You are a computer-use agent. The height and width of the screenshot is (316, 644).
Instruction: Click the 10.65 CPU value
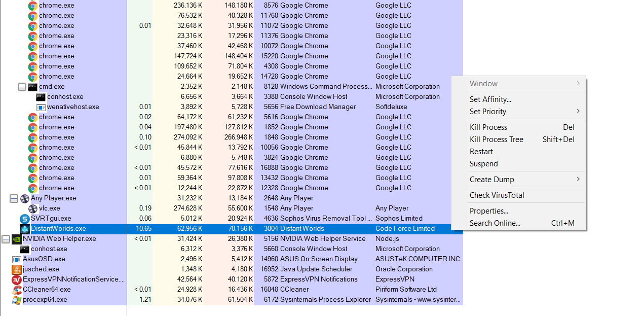click(x=143, y=229)
